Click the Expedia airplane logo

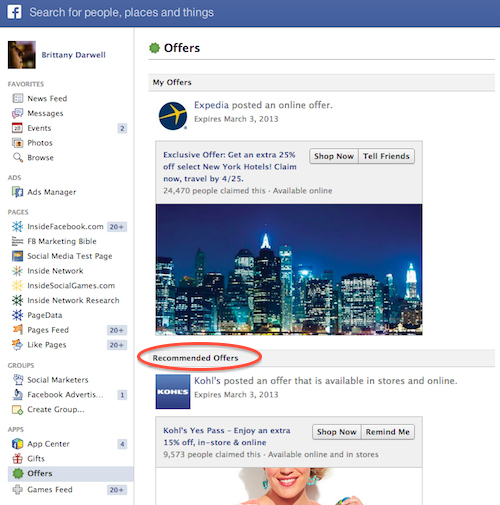(x=173, y=116)
